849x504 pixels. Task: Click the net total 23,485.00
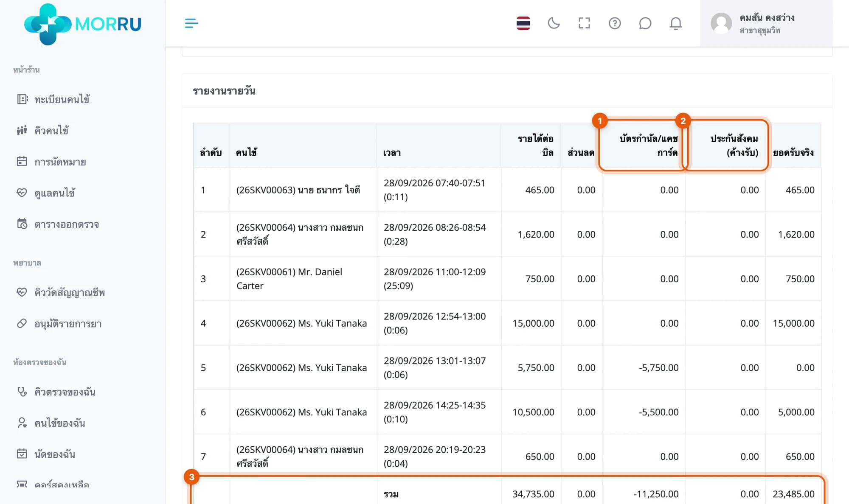pos(793,494)
